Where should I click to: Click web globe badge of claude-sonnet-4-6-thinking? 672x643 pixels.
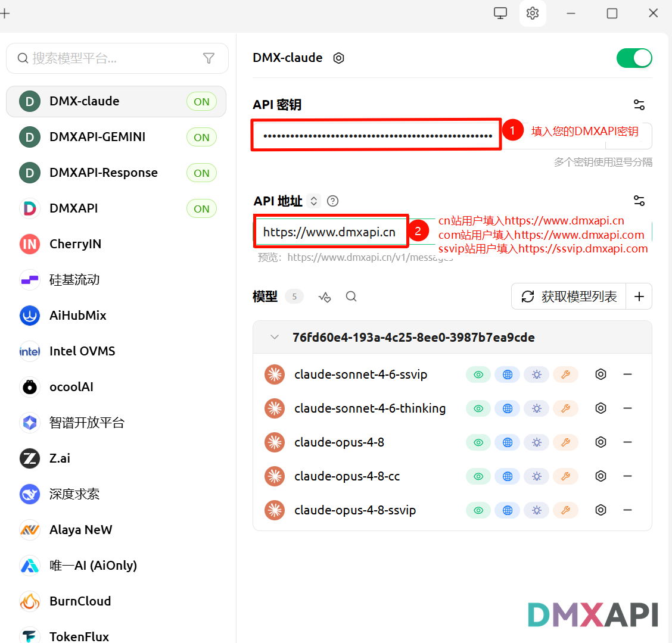(508, 408)
